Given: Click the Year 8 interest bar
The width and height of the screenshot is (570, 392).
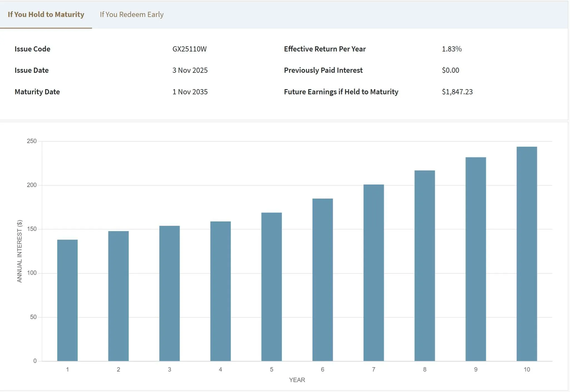Looking at the screenshot, I should [425, 266].
